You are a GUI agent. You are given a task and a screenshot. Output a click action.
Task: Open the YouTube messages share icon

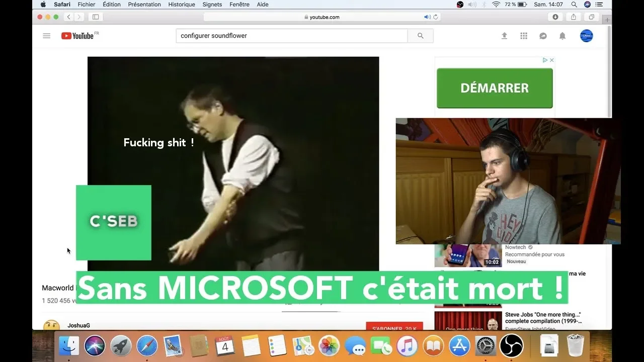[543, 36]
